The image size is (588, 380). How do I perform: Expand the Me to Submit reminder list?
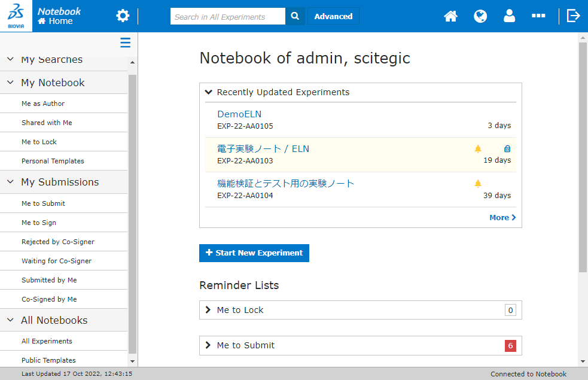[x=208, y=345]
